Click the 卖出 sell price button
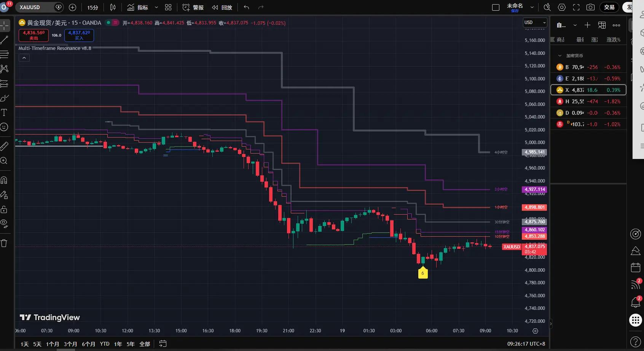The width and height of the screenshot is (644, 351). click(34, 35)
